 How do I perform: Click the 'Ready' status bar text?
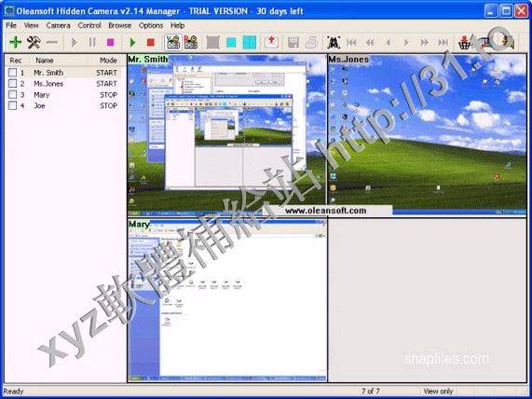click(x=14, y=392)
